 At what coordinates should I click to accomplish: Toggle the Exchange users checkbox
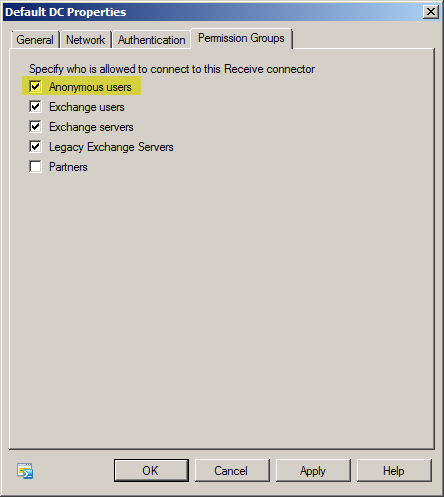pos(35,106)
